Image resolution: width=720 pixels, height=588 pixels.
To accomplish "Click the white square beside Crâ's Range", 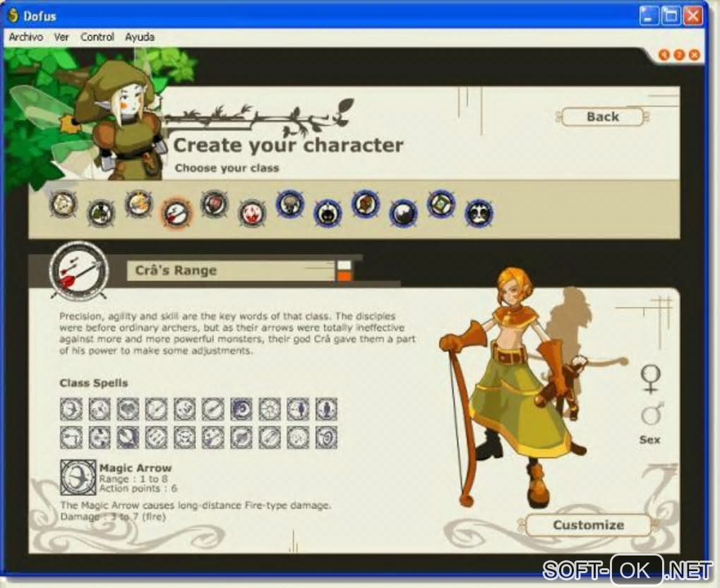I will (x=344, y=265).
